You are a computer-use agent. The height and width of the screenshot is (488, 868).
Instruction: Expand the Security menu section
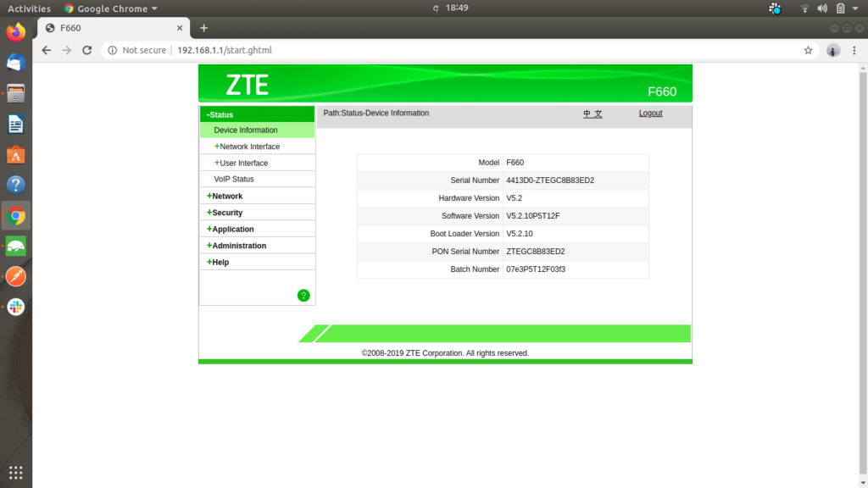226,213
